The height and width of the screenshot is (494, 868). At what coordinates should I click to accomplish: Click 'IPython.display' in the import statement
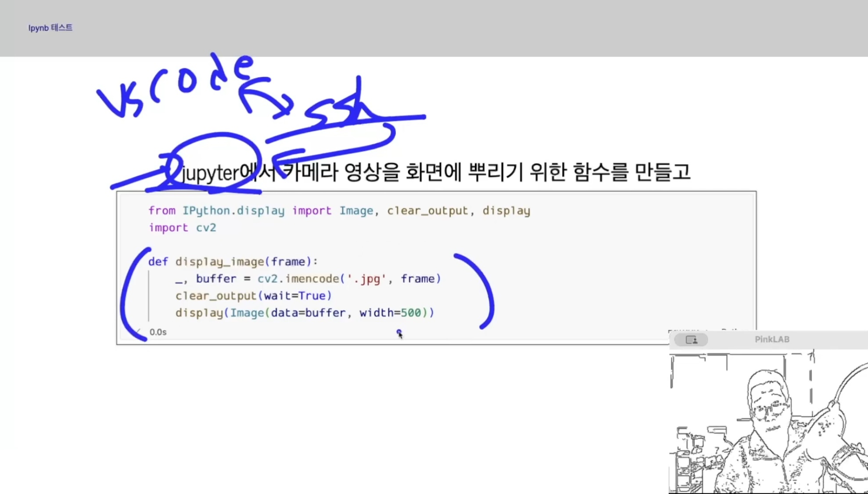[233, 211]
